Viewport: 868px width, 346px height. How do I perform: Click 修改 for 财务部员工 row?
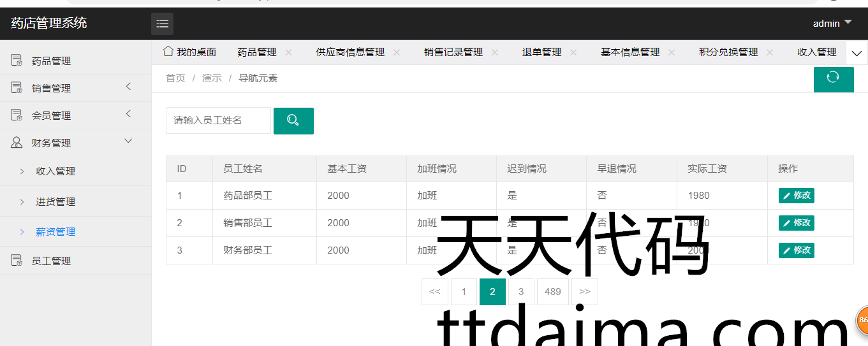point(796,250)
